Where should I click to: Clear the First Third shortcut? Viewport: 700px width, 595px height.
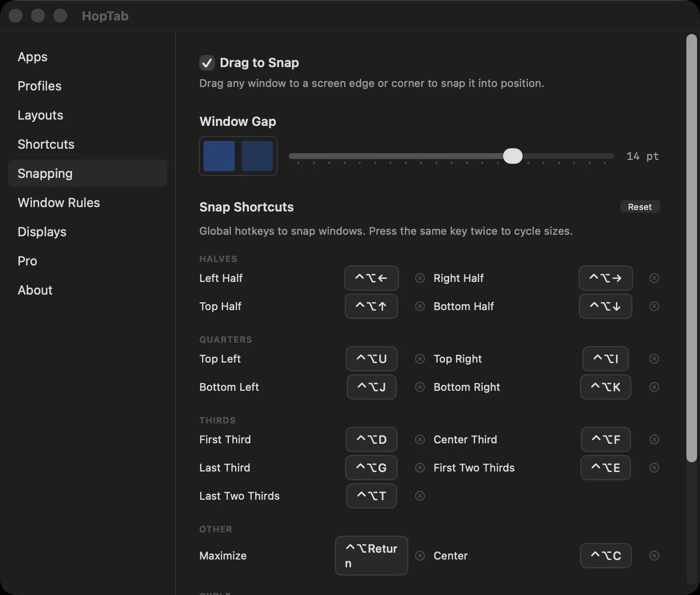click(420, 439)
